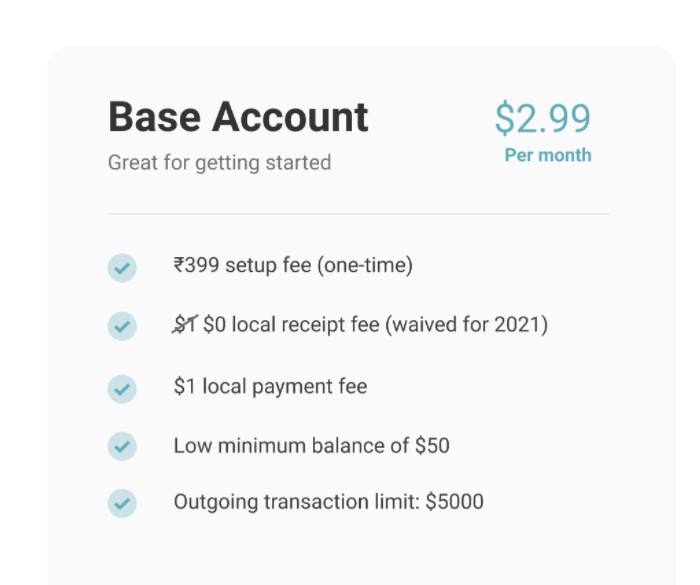700x585 pixels.
Task: Click the checkmark icon beside minimum balance
Action: tap(122, 446)
